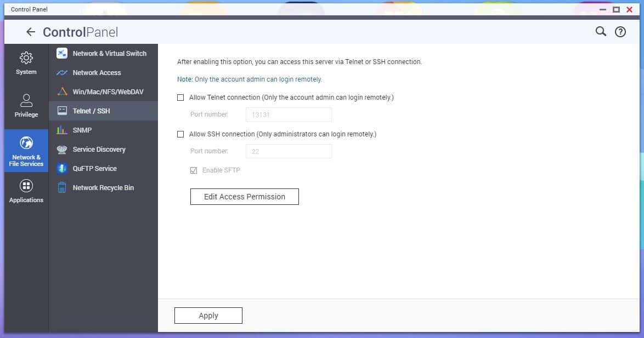
Task: Click the Network & Virtual Switch icon
Action: point(62,53)
